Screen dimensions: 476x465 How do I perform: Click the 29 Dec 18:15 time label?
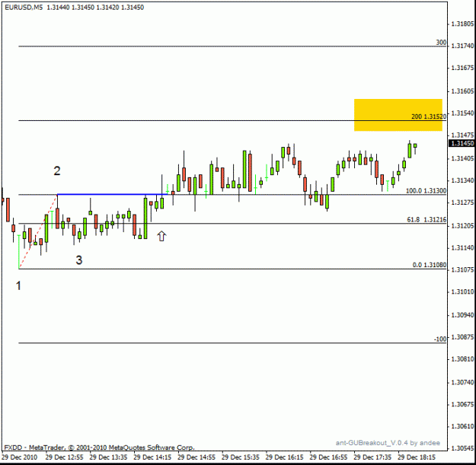pyautogui.click(x=417, y=457)
